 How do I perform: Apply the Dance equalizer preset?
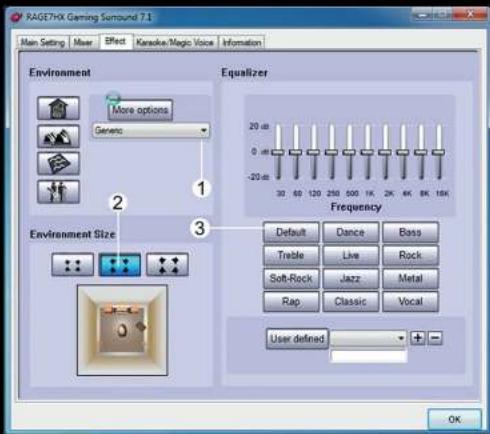tap(350, 232)
